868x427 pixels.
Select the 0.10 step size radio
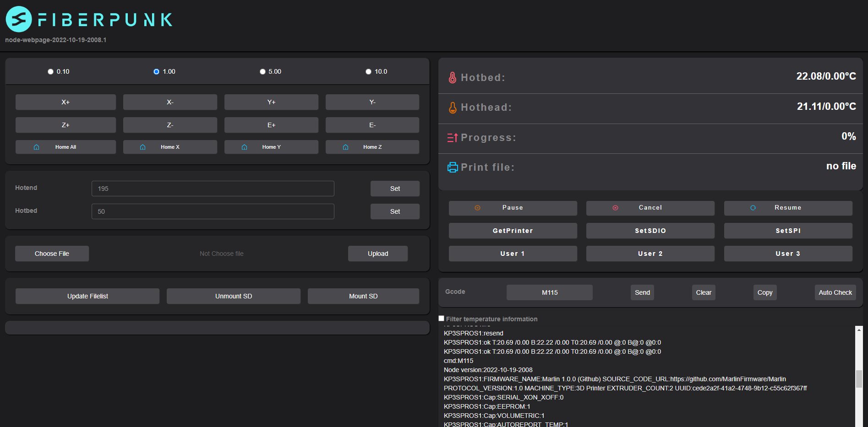(x=50, y=72)
